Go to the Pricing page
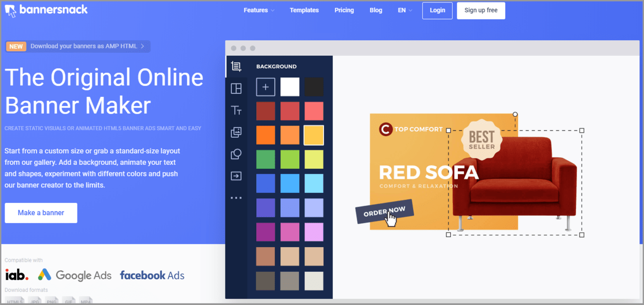 [x=344, y=10]
